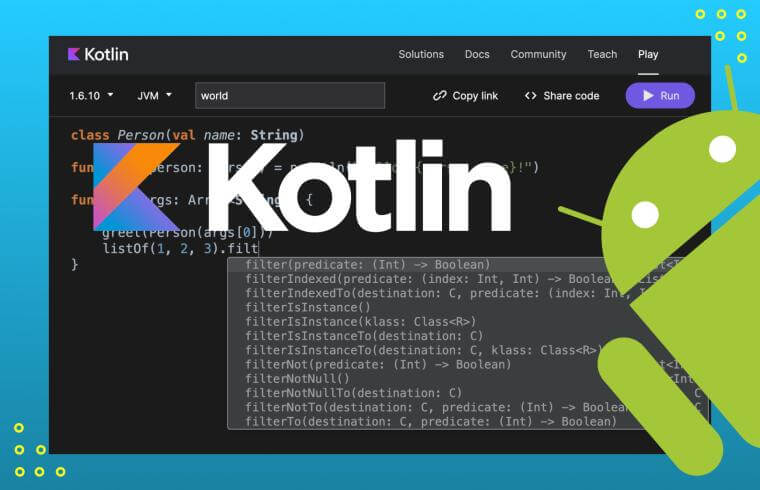
Task: Open the Community menu item
Action: tap(537, 54)
